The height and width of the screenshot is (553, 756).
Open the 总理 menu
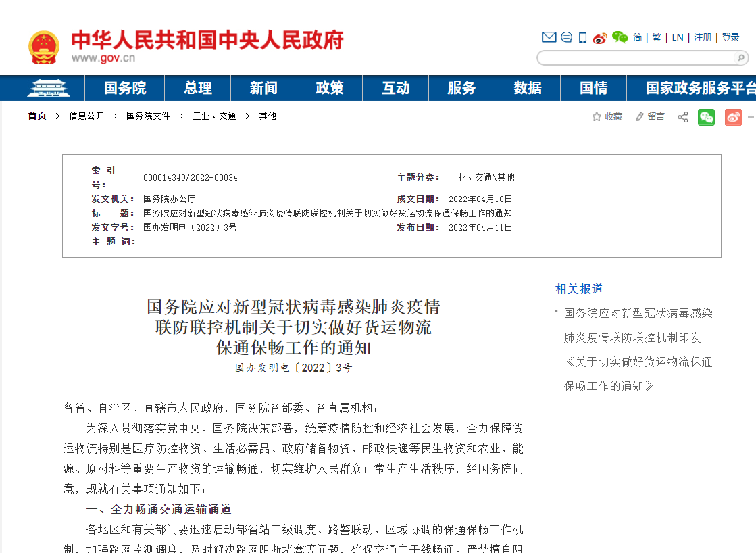pos(198,88)
